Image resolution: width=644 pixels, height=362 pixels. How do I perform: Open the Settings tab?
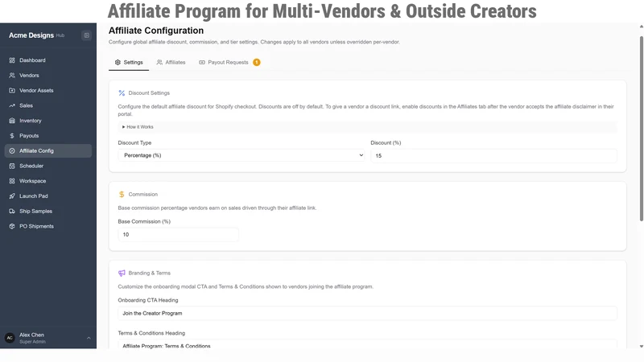(x=129, y=63)
